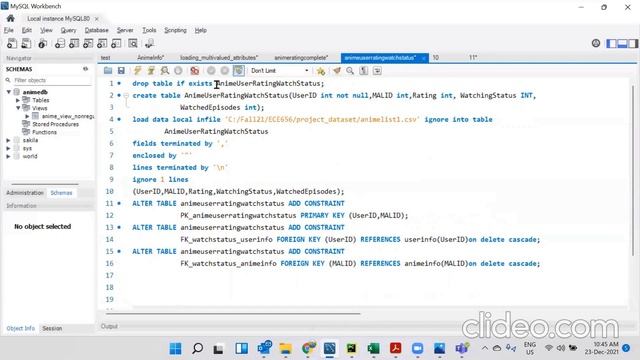Expand the sys schema
The image size is (640, 360).
pos(9,148)
